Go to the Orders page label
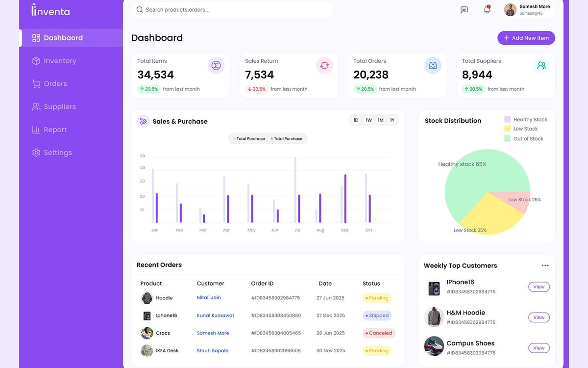Screen dimensions: 588x368 (x=55, y=84)
